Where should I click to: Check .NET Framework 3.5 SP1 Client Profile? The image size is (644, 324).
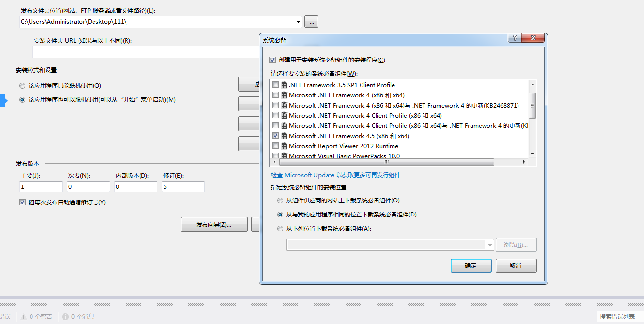(x=275, y=85)
